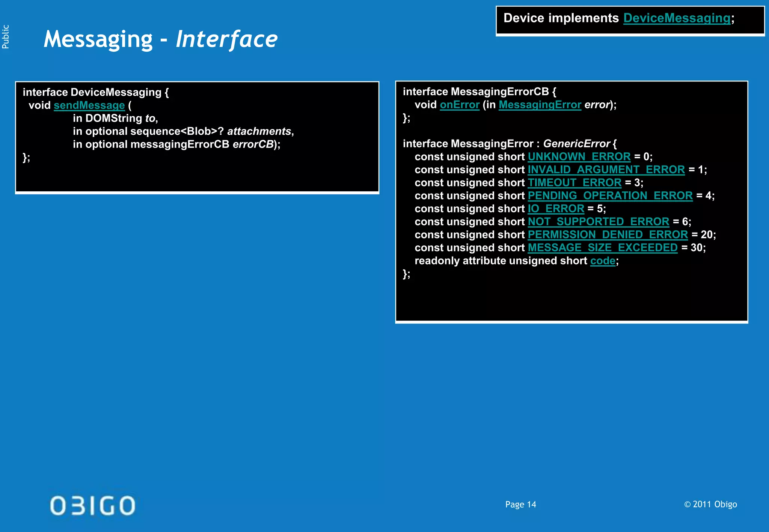Viewport: 769px width, 532px height.
Task: Click the OBIGO logo
Action: [93, 505]
